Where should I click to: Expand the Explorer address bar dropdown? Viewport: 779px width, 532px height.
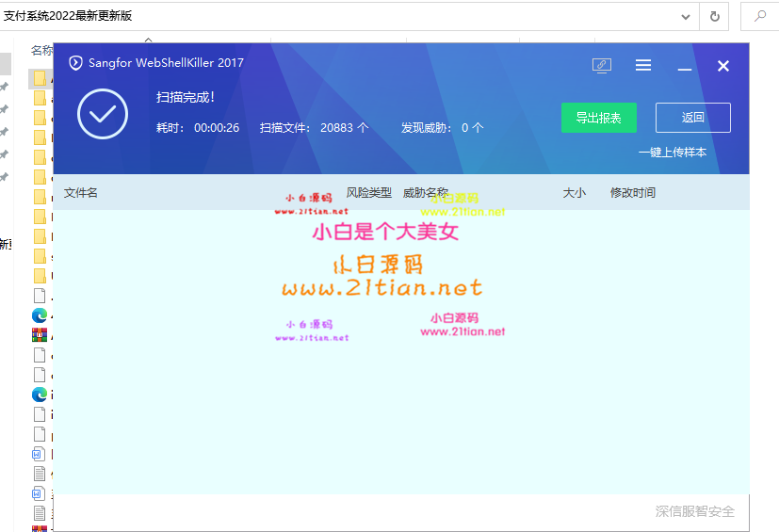pyautogui.click(x=686, y=17)
